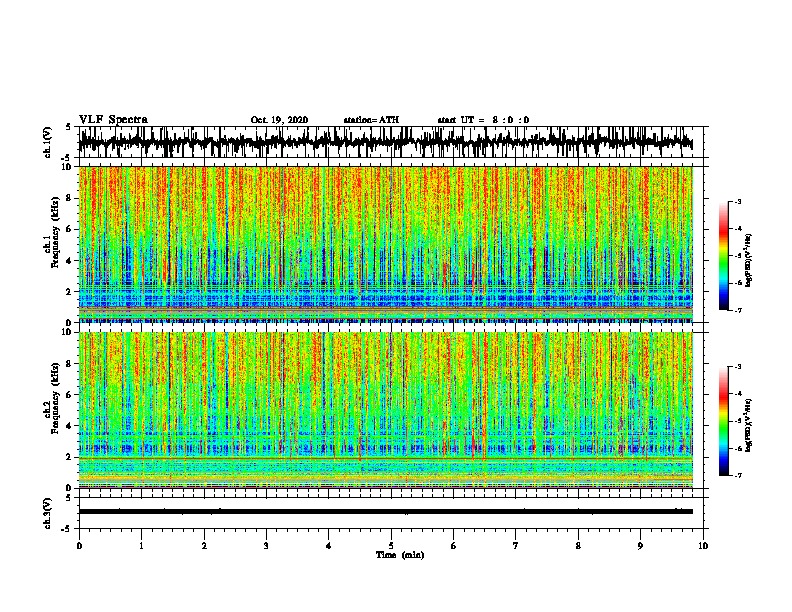Select the "start UT = 8 : 0 : 0" text
This screenshot has width=792, height=612.
(483, 120)
